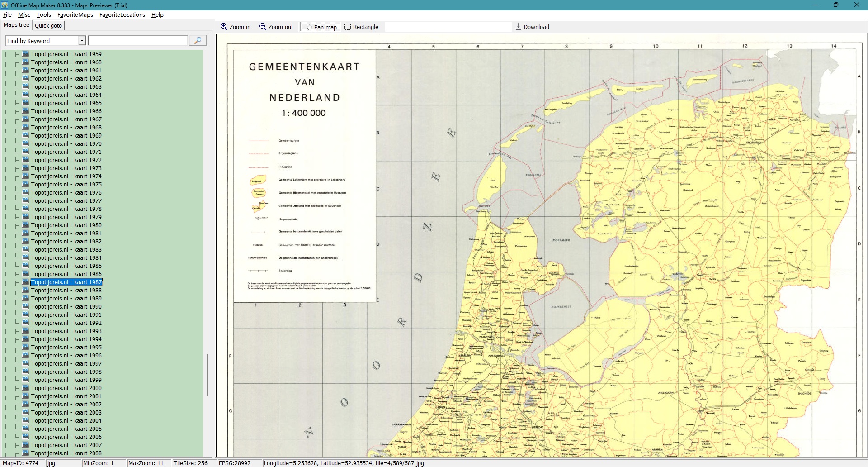Click the maps tree vertical scrollbar

pos(207,375)
